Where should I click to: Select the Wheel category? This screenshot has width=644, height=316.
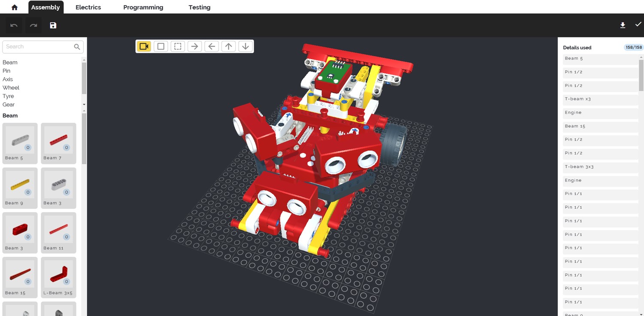11,88
